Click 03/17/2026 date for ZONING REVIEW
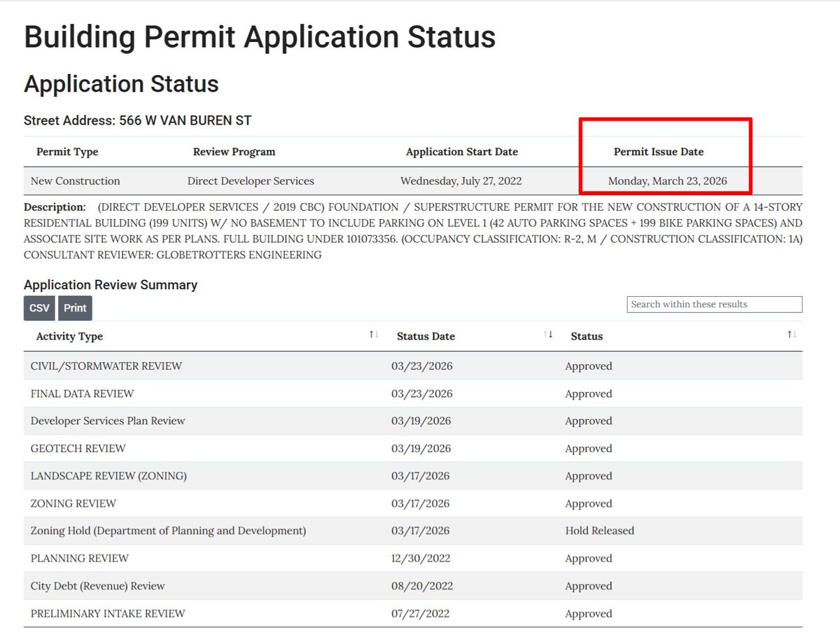The height and width of the screenshot is (635, 840). click(421, 503)
